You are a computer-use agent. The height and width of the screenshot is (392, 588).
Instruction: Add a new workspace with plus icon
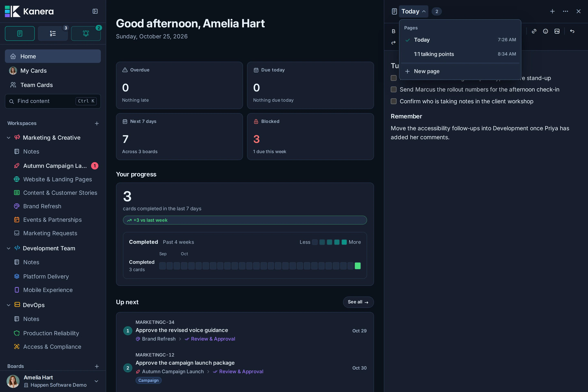(97, 124)
